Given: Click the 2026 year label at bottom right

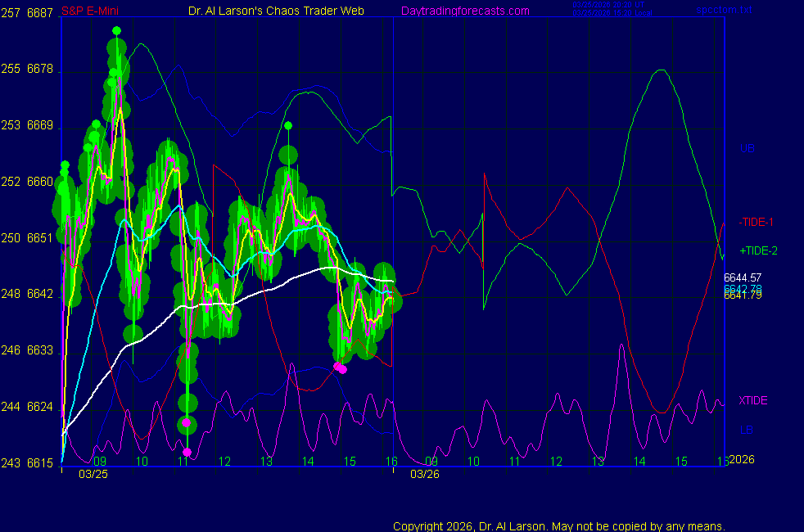Looking at the screenshot, I should (x=741, y=459).
